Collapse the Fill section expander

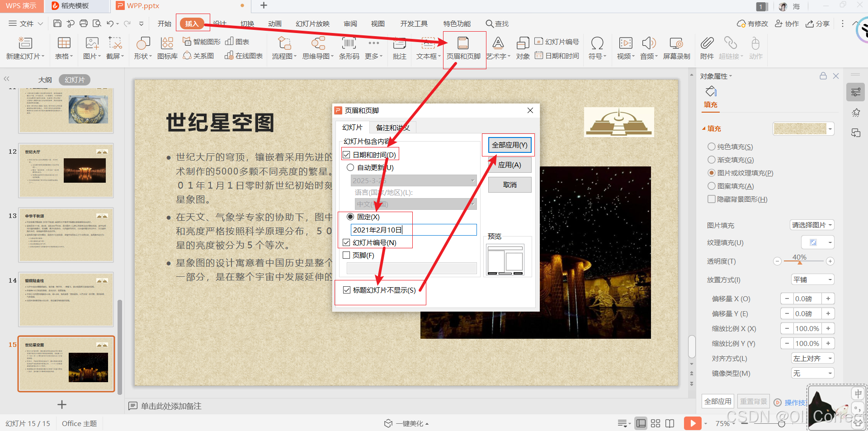pos(703,128)
